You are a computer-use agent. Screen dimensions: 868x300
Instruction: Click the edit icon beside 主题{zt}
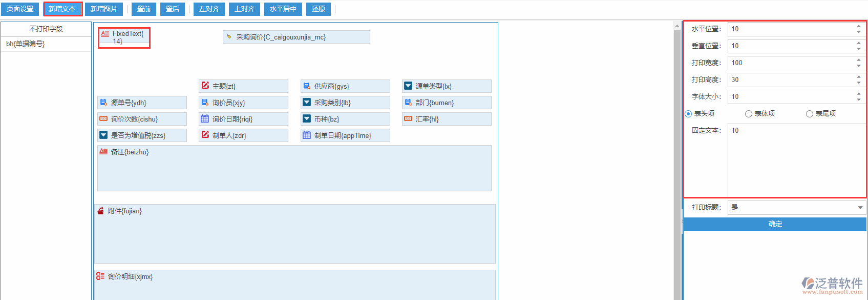[x=205, y=86]
